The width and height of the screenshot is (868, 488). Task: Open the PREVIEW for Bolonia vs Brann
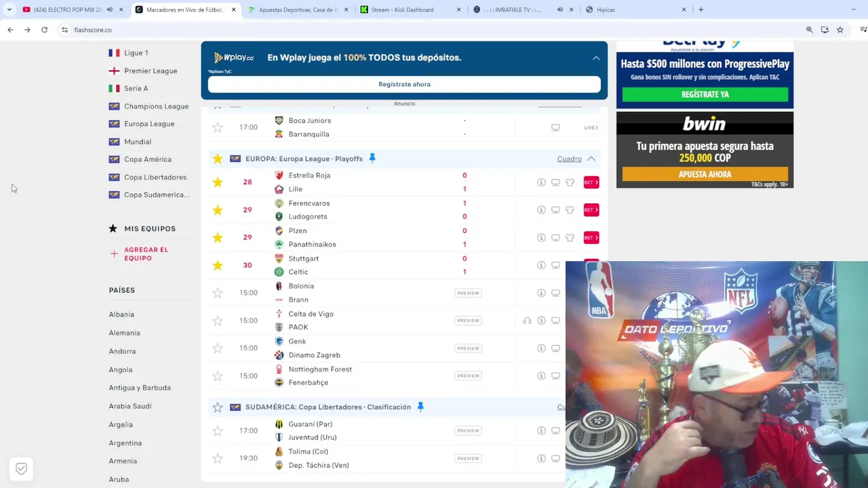coord(468,293)
